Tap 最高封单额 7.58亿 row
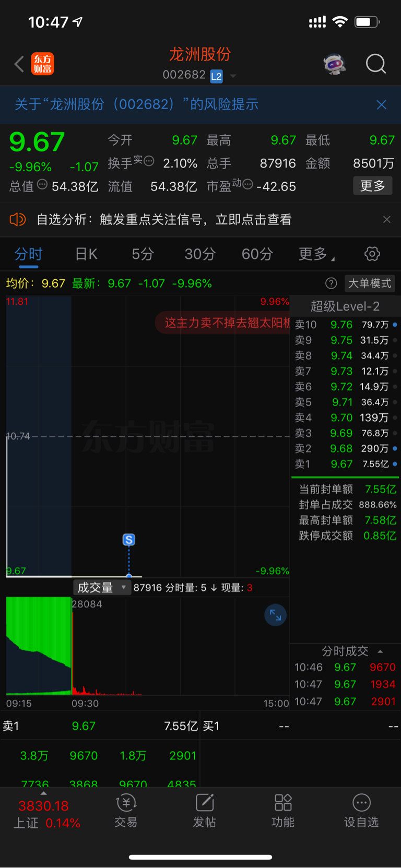This screenshot has width=401, height=868. (347, 520)
